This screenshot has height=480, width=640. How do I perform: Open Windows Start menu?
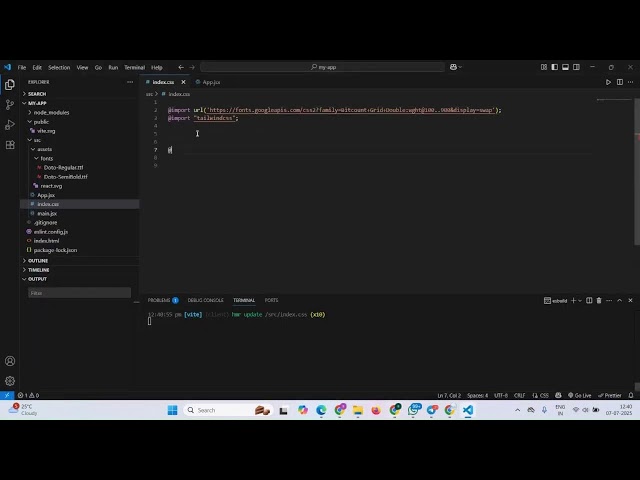tap(172, 410)
